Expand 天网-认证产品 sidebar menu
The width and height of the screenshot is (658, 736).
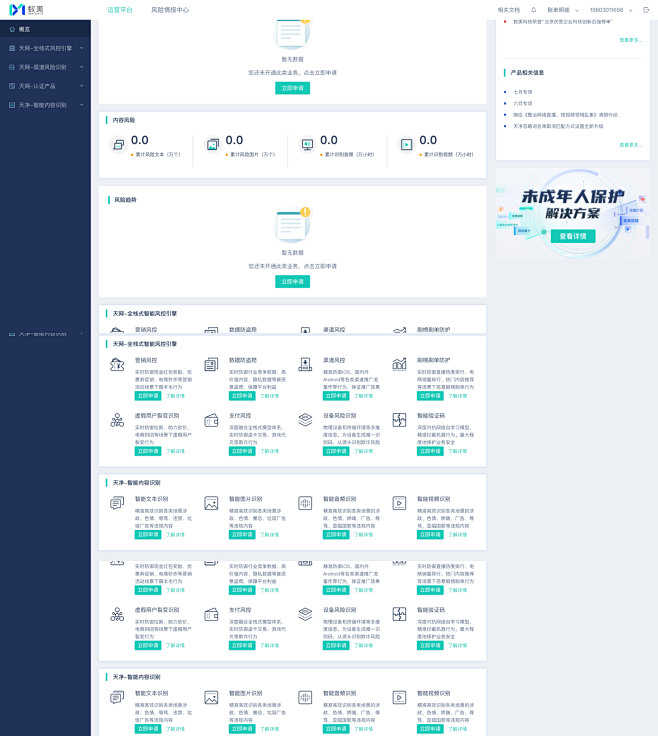click(x=46, y=86)
